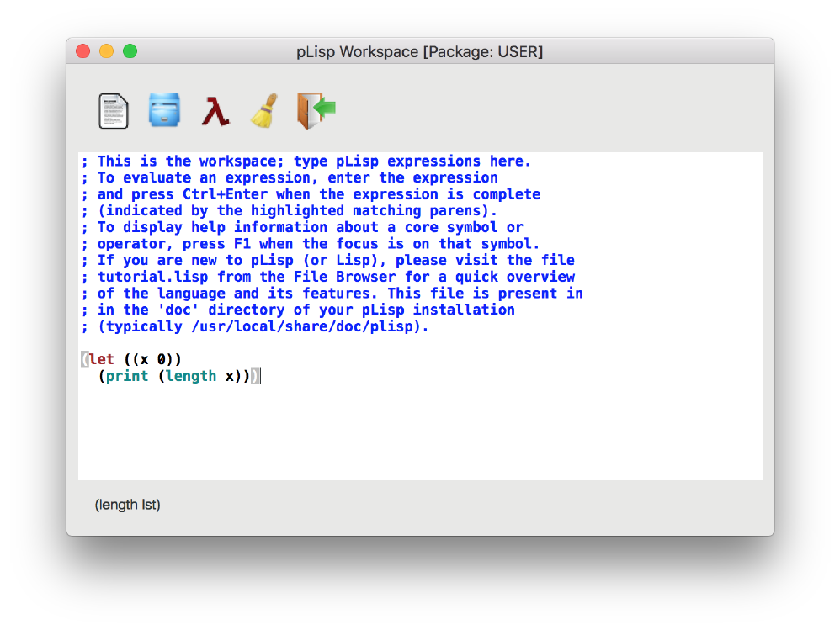The width and height of the screenshot is (840, 630).
Task: Click the 'print' function name
Action: 127,376
